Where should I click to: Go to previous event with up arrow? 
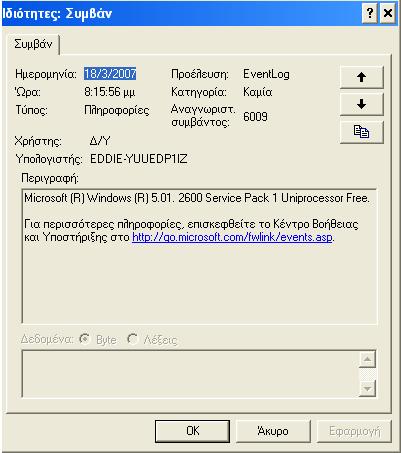pos(362,77)
